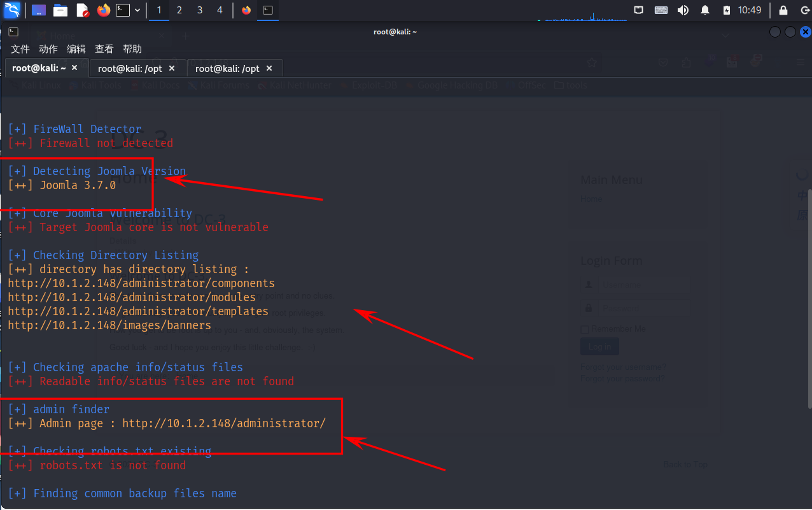Open the terminal emulator launcher icon
The height and width of the screenshot is (510, 812).
tap(123, 10)
